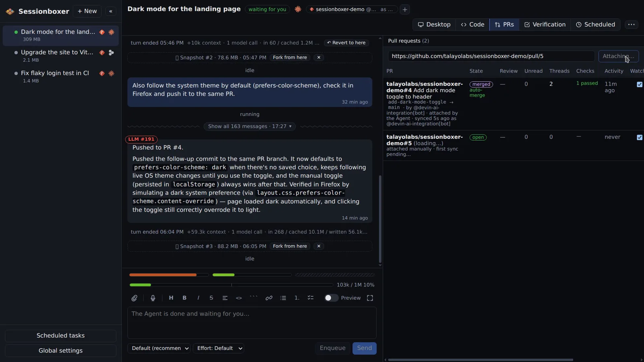
Task: Open Scheduled tasks
Action: pos(61,335)
